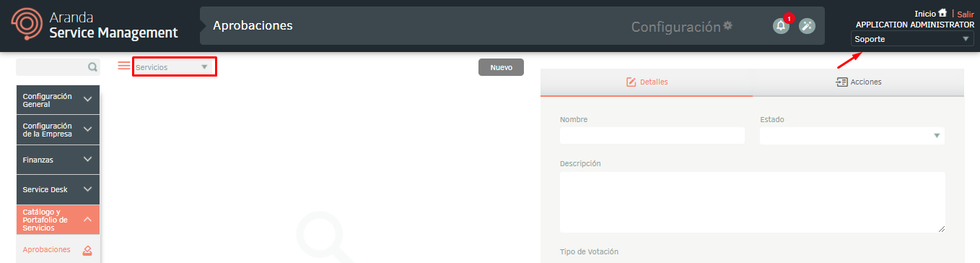Click the magic wand wizard icon
The image size is (980, 263).
(x=807, y=26)
